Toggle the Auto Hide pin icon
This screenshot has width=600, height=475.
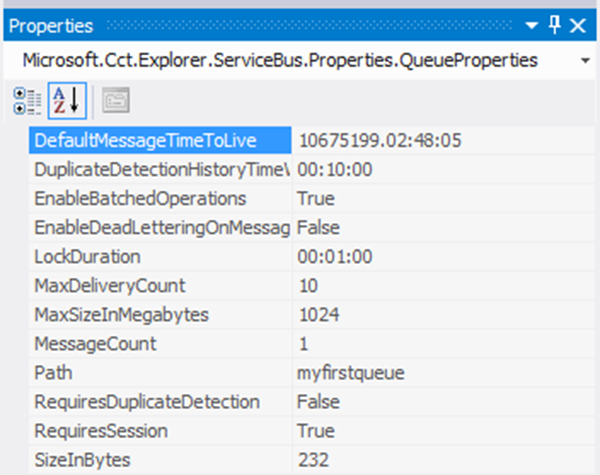click(x=556, y=25)
